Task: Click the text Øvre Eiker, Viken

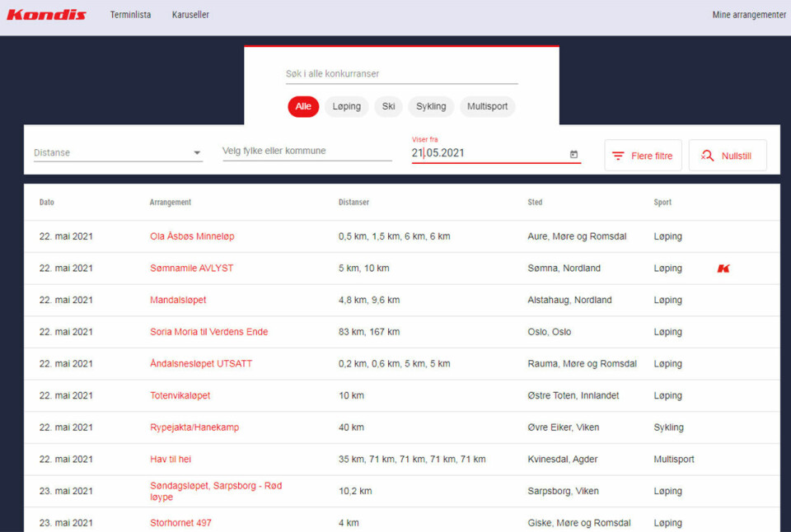Action: 564,427
